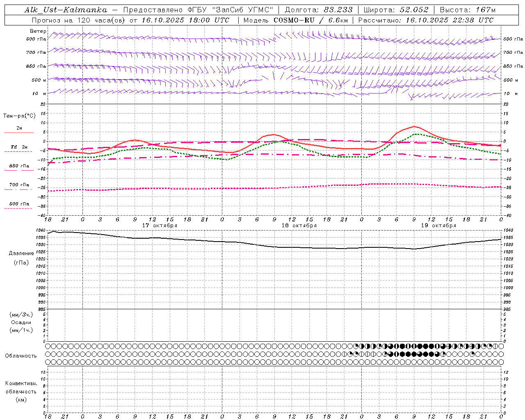Click the '1040' value on left pressure axis
The height and width of the screenshot is (420, 525).
(41, 231)
